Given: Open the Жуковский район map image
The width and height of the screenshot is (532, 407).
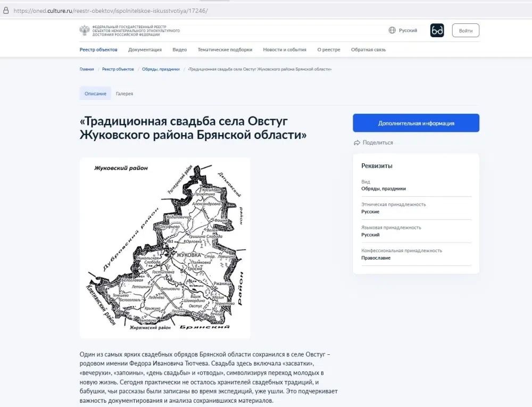Looking at the screenshot, I should [x=165, y=247].
